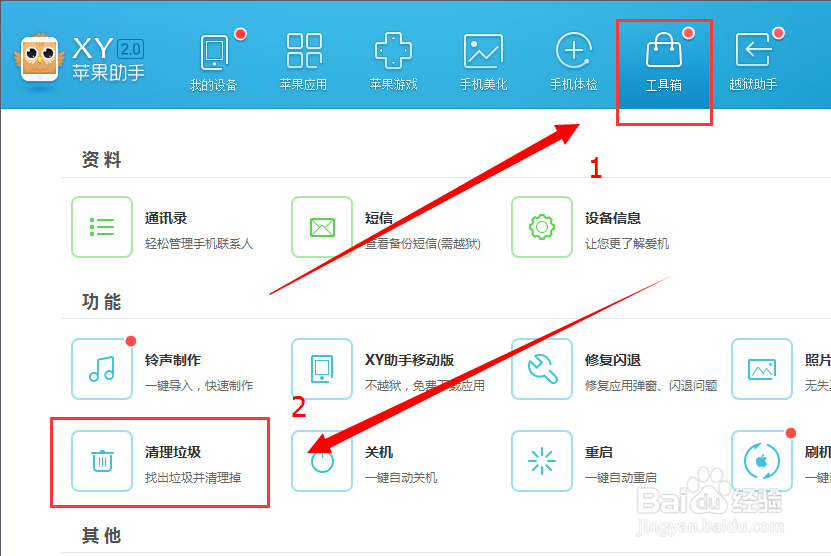Viewport: 831px width, 556px height.
Task: Click the 一键自动重启 description
Action: [621, 478]
